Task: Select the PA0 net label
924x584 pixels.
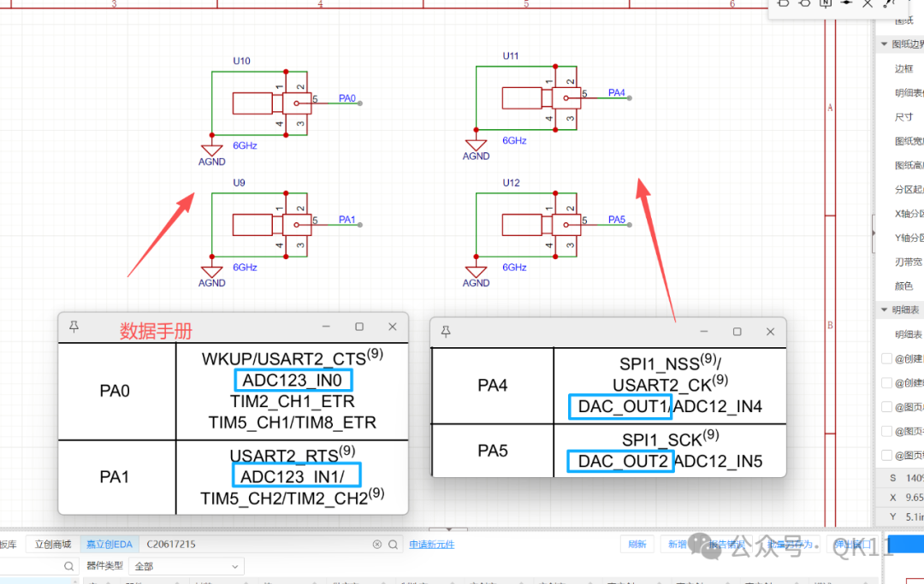Action: 347,98
